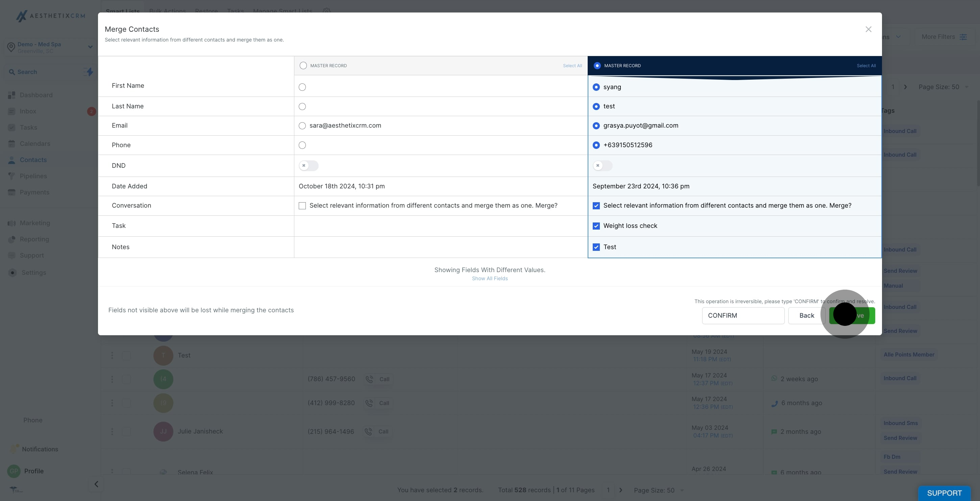The height and width of the screenshot is (501, 980).
Task: Focus the CONFIRM text input field
Action: 743,316
